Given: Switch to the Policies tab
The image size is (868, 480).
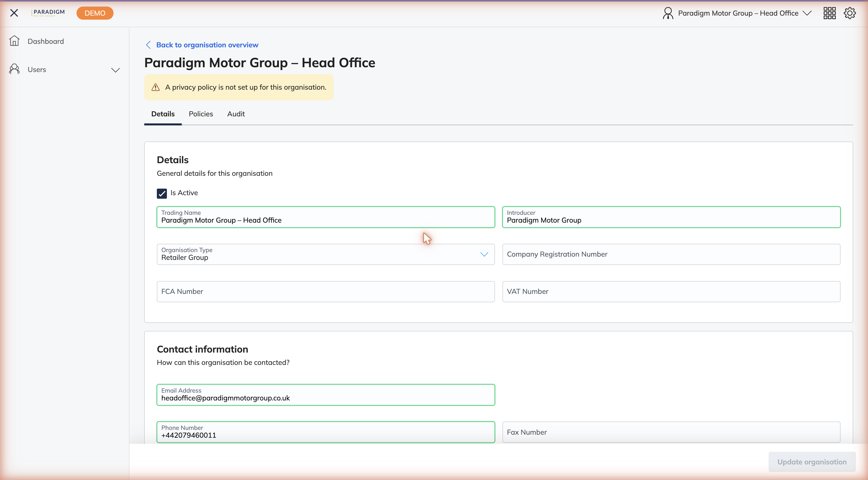Looking at the screenshot, I should [x=201, y=114].
